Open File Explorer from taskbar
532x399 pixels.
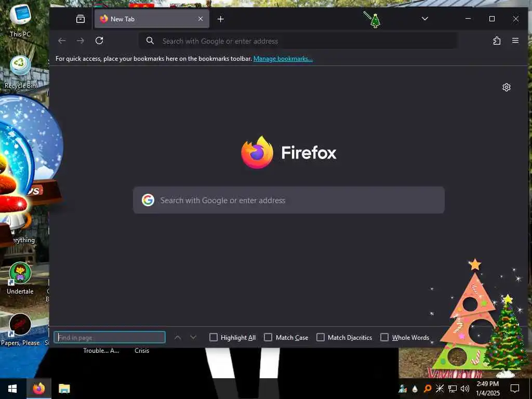click(64, 389)
